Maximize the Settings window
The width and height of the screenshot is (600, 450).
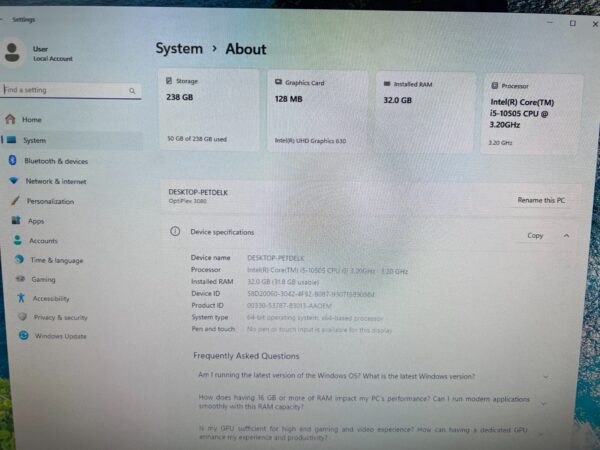click(572, 23)
